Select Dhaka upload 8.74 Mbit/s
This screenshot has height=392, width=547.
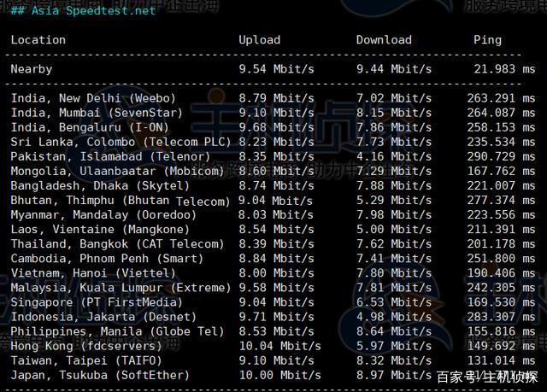click(x=276, y=186)
